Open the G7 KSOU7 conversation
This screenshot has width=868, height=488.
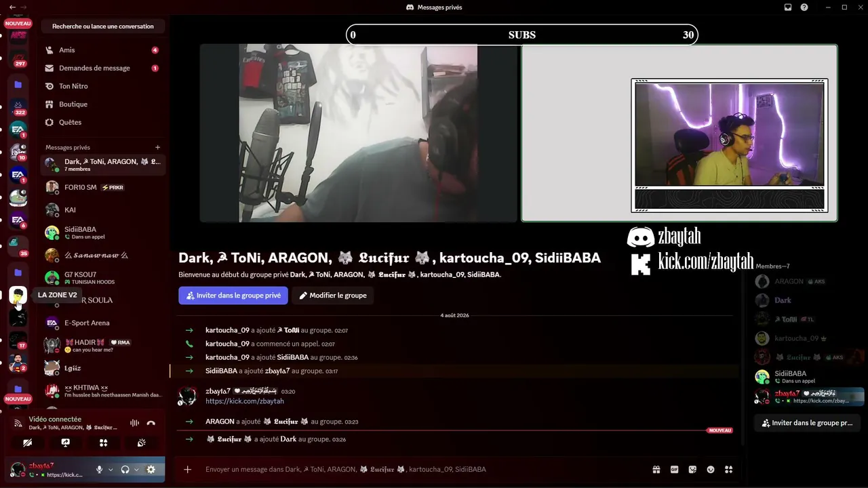tap(102, 278)
